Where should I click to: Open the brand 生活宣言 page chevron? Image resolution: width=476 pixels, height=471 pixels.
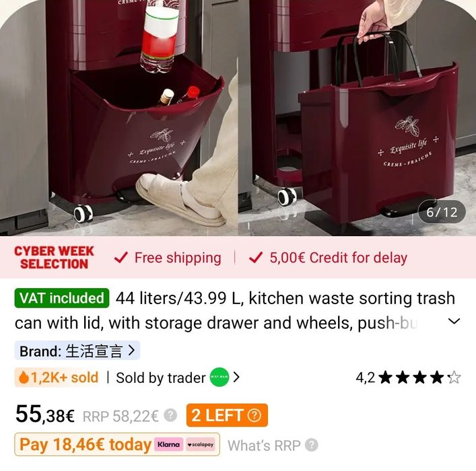tap(131, 350)
